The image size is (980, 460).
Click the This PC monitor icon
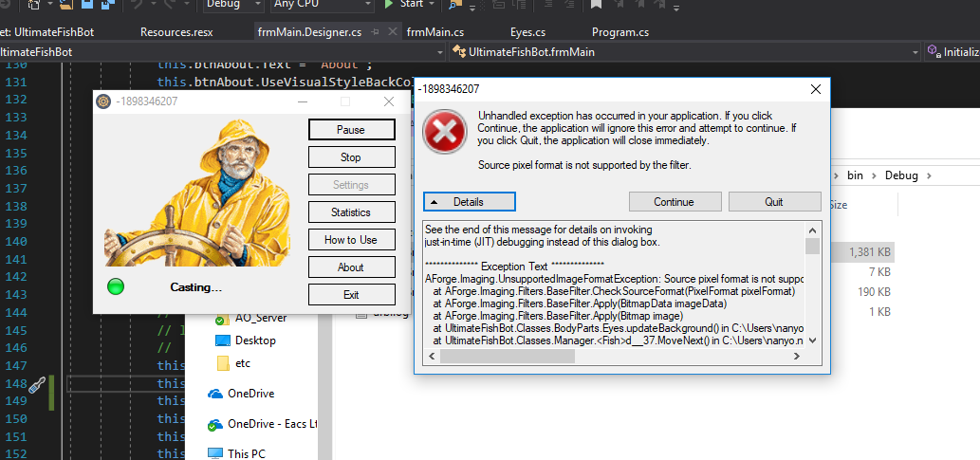[215, 453]
